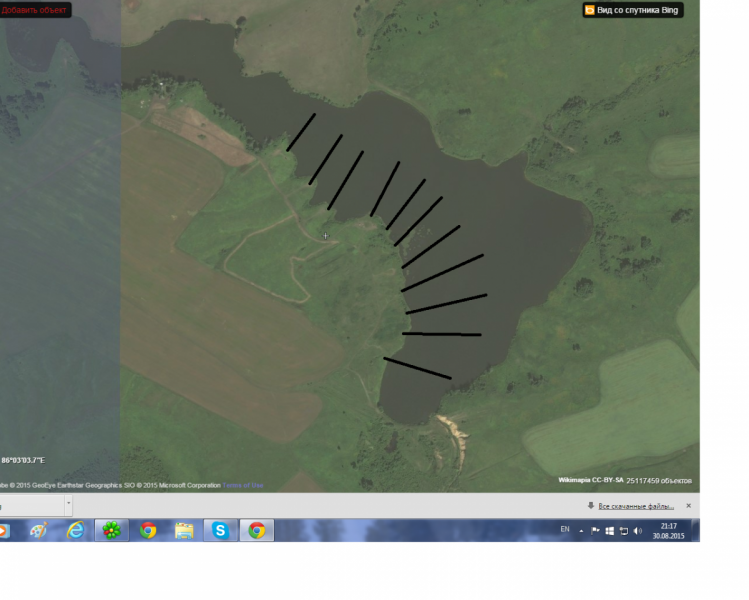The image size is (749, 600).
Task: Open ICQ green flower taskbar icon
Action: tap(111, 530)
